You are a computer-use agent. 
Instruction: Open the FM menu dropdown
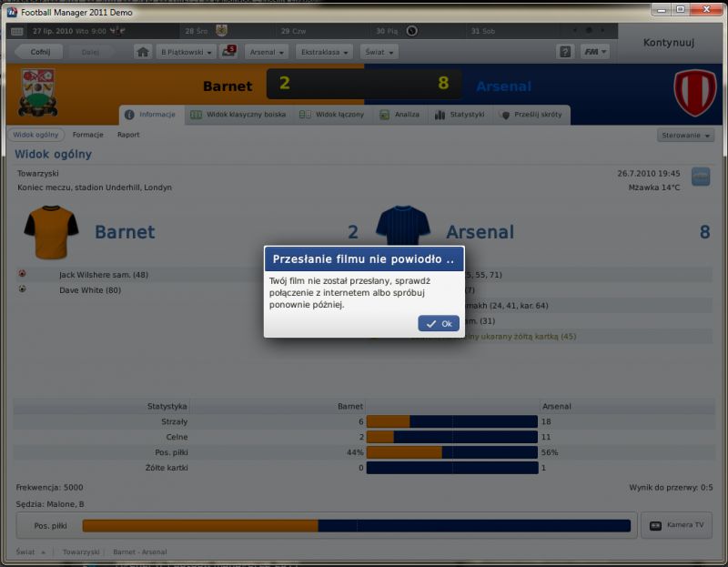[595, 52]
